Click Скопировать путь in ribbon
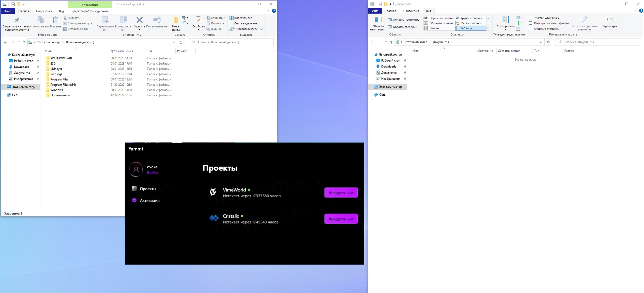This screenshot has width=644, height=293. point(77,23)
